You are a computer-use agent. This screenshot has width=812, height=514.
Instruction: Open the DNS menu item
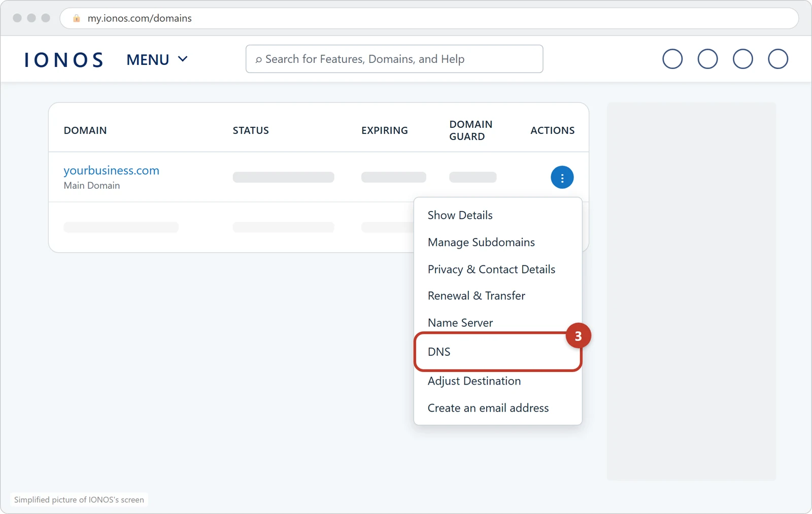click(x=498, y=352)
